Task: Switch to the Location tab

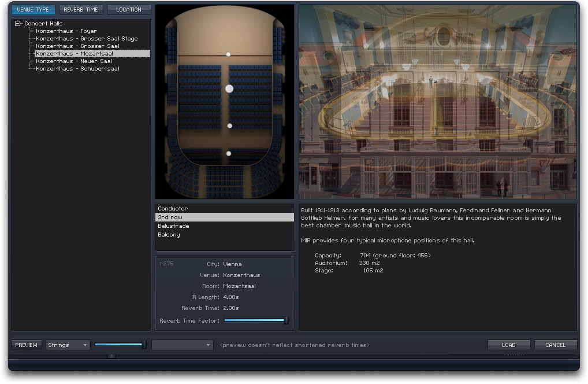Action: coord(129,9)
